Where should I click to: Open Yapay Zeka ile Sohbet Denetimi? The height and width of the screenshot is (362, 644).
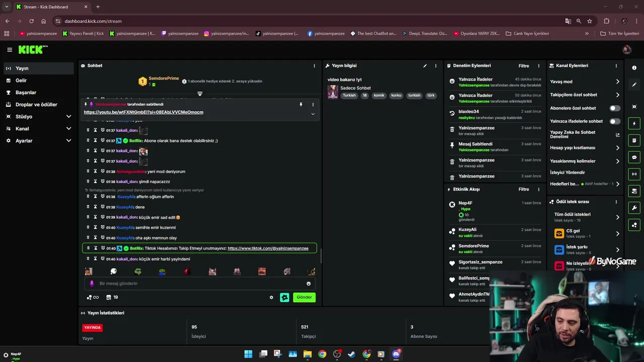tap(585, 134)
